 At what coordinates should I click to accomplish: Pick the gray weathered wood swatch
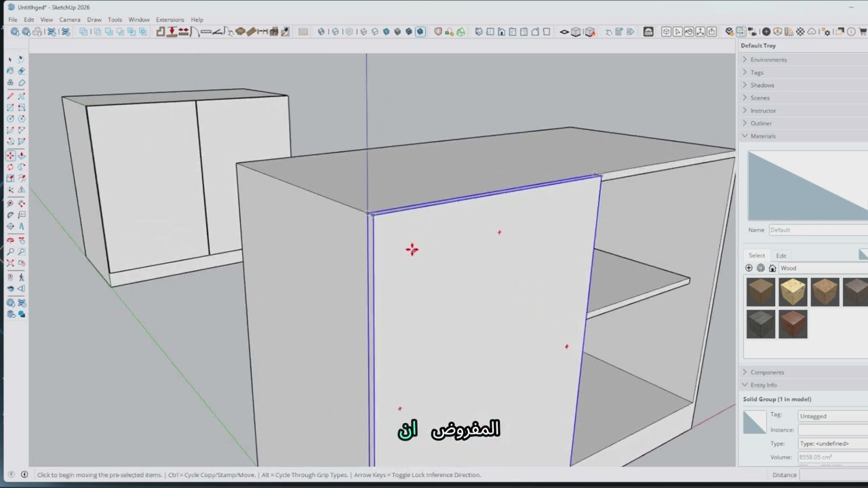[760, 324]
